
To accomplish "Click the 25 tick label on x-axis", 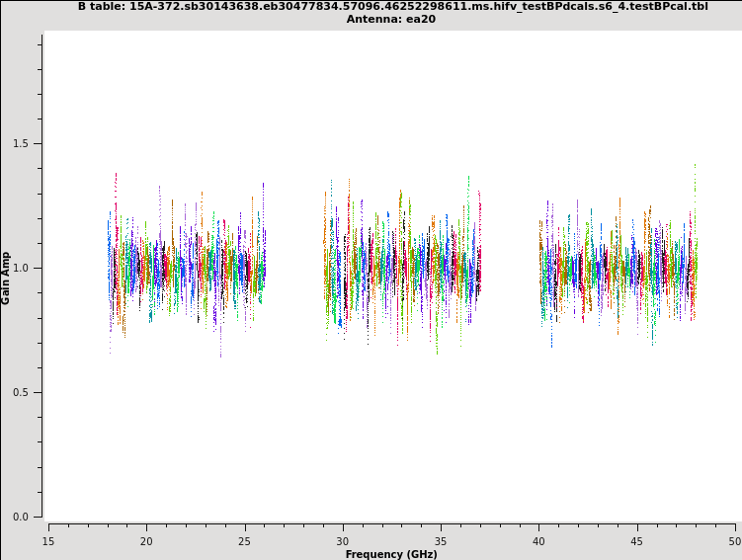I will coord(244,541).
